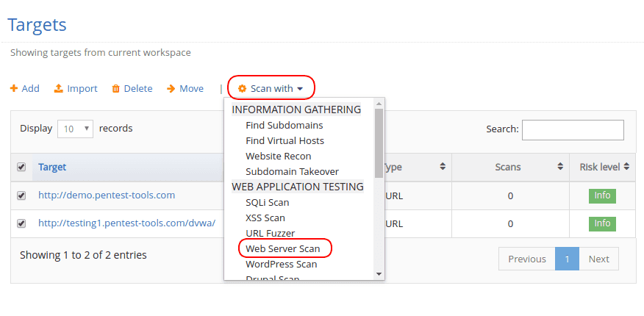Viewport: 644px width, 316px height.
Task: Click the scan menu scrollbar down arrow
Action: coord(379,274)
